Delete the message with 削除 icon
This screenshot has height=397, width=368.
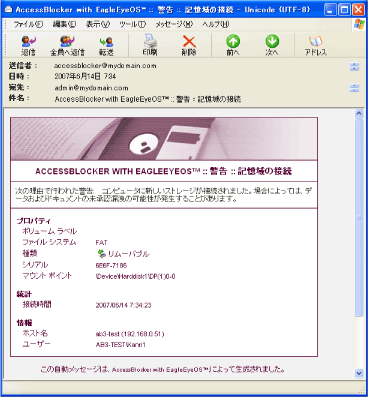pyautogui.click(x=189, y=45)
